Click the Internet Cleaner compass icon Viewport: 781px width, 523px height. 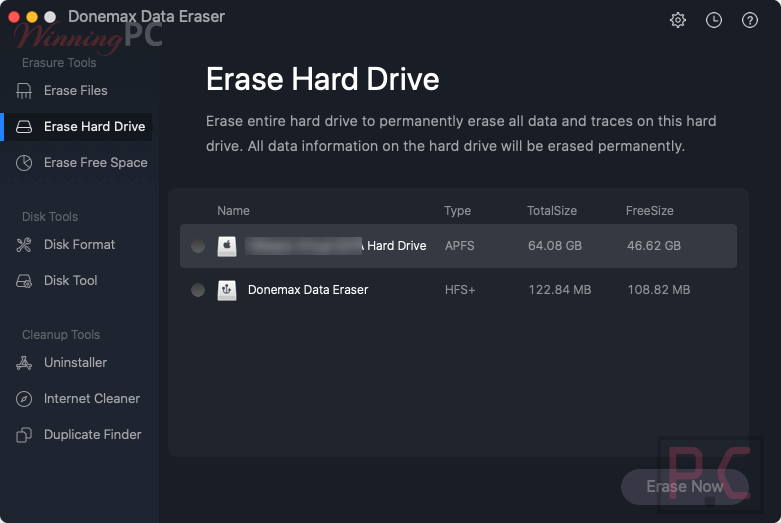[x=24, y=399]
